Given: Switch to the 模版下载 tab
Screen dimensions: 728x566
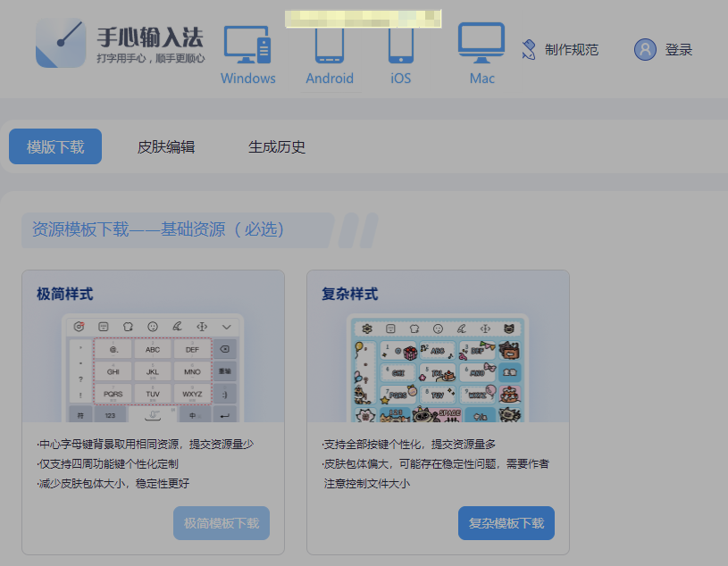Looking at the screenshot, I should click(55, 146).
